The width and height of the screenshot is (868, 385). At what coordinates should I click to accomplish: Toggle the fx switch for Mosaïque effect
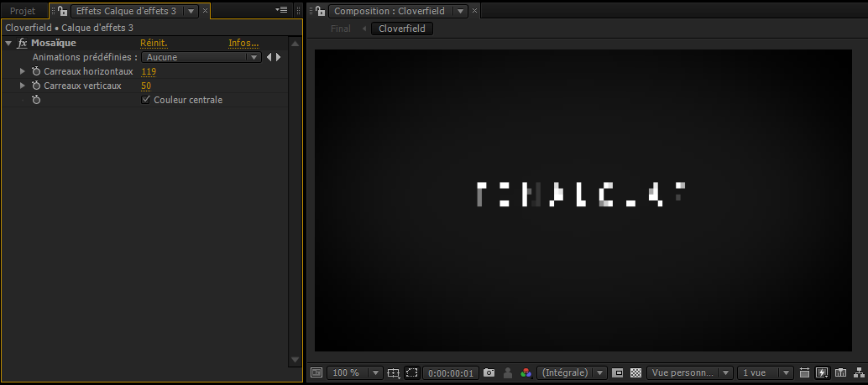[x=22, y=43]
